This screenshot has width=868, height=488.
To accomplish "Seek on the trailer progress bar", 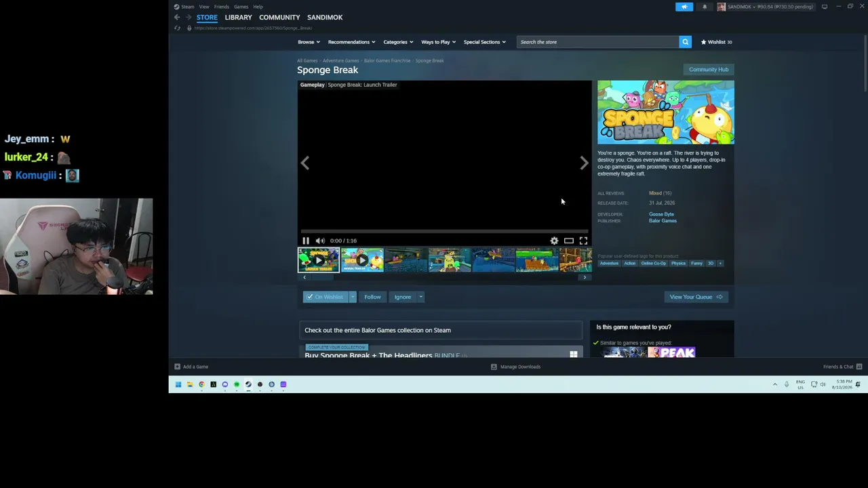I will click(x=444, y=232).
